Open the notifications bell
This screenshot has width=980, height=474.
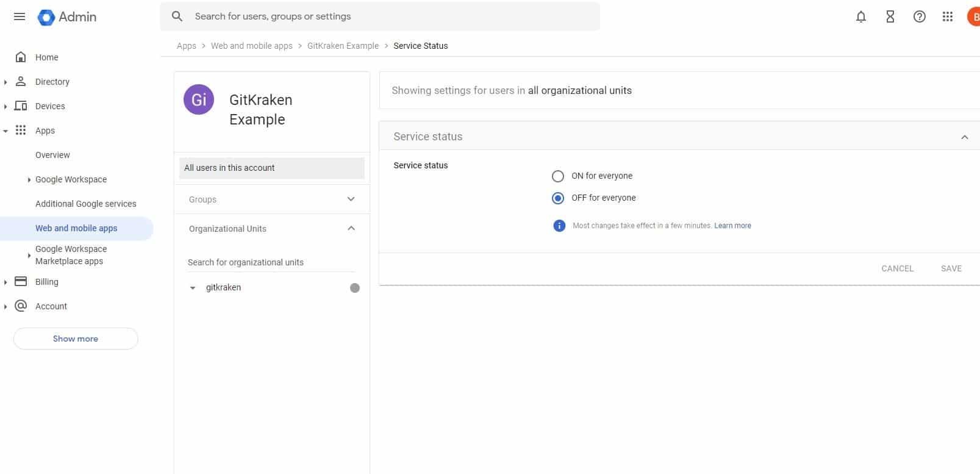pyautogui.click(x=860, y=17)
